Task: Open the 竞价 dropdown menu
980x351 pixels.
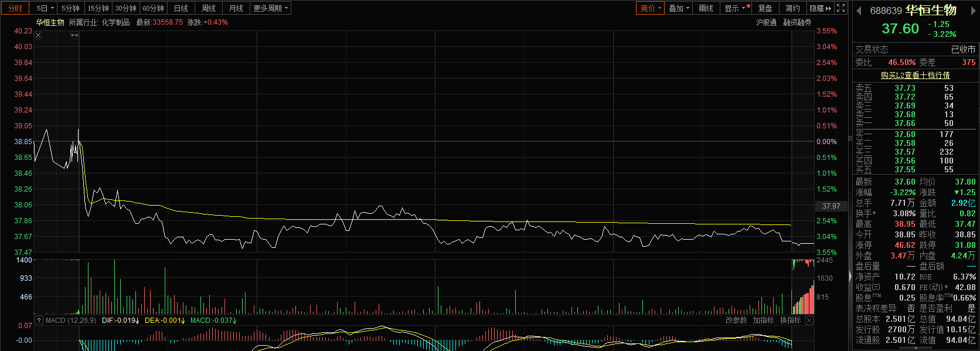Action: pos(651,8)
